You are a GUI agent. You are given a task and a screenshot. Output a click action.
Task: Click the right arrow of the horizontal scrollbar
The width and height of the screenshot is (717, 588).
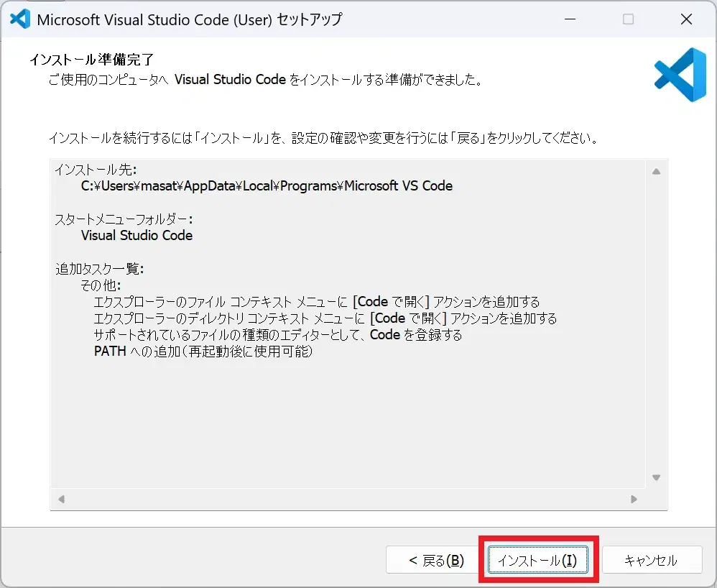(634, 499)
